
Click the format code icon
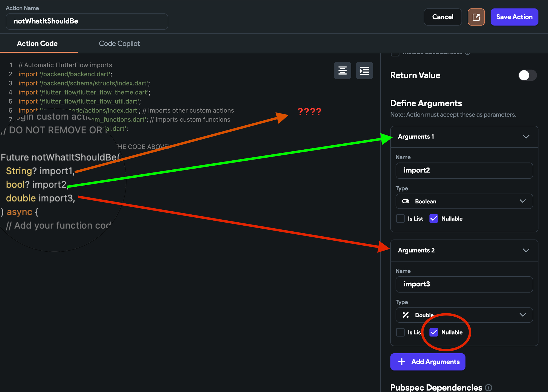click(x=342, y=71)
